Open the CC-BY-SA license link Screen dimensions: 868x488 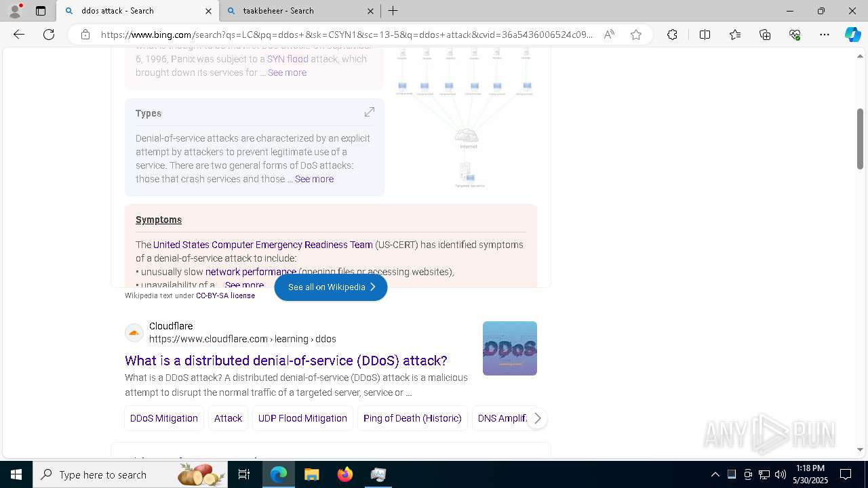[x=225, y=296]
